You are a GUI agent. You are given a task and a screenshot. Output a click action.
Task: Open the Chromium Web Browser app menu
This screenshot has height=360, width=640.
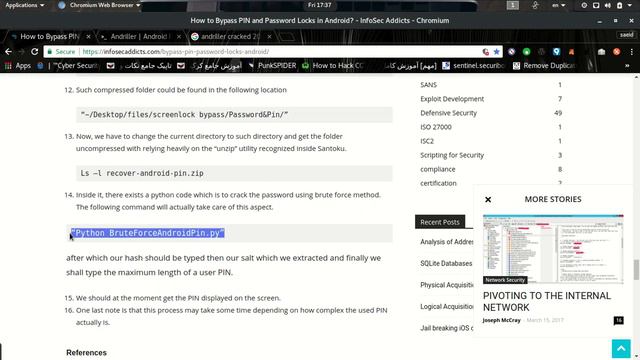pyautogui.click(x=100, y=5)
